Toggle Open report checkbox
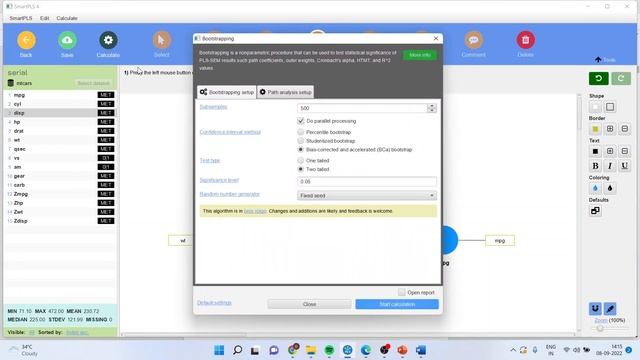The height and width of the screenshot is (360, 640). coord(402,292)
